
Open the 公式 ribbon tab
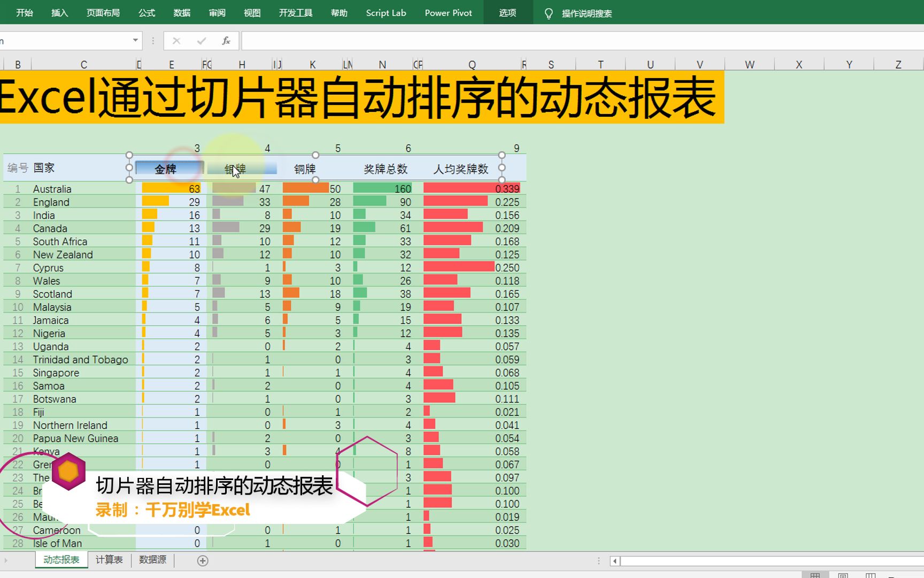pos(147,13)
